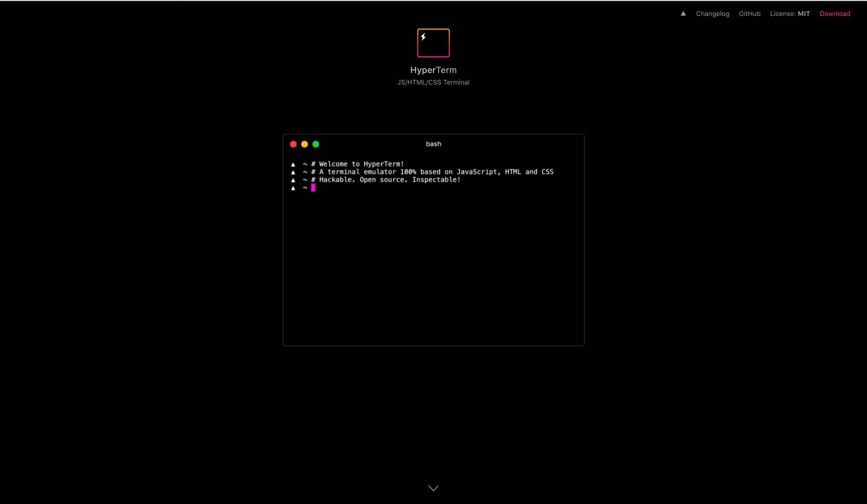
Task: Click the red close dot on terminal
Action: [293, 144]
